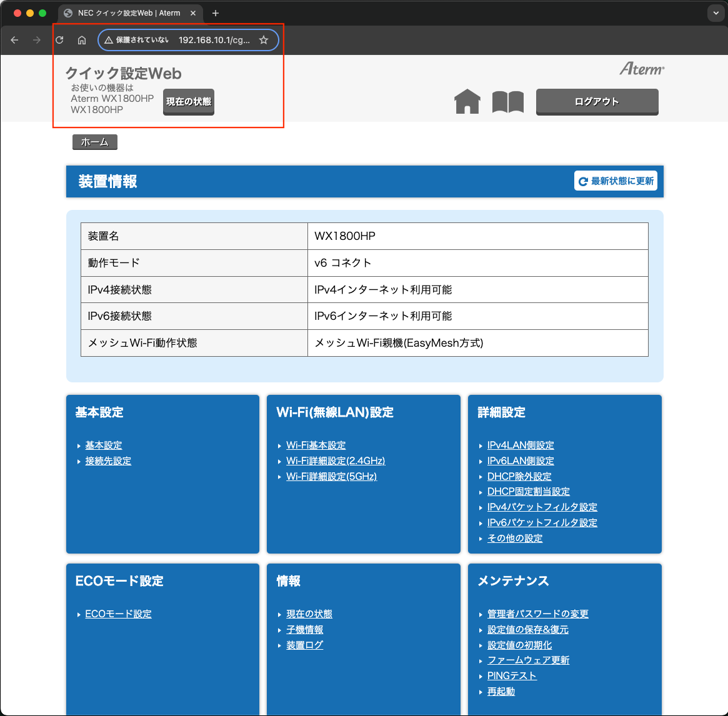Screen dimensions: 728x716
Task: Click the 詳細設定 panel heading
Action: (x=501, y=412)
